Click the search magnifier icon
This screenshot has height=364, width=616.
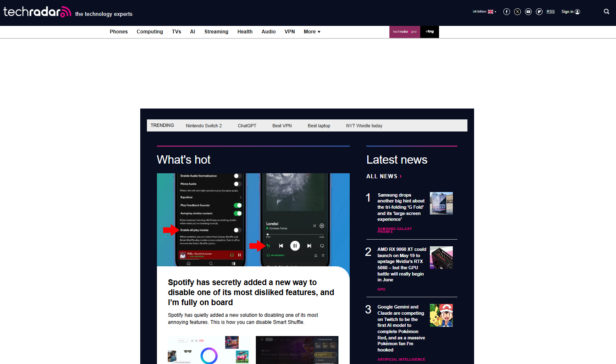pos(606,12)
